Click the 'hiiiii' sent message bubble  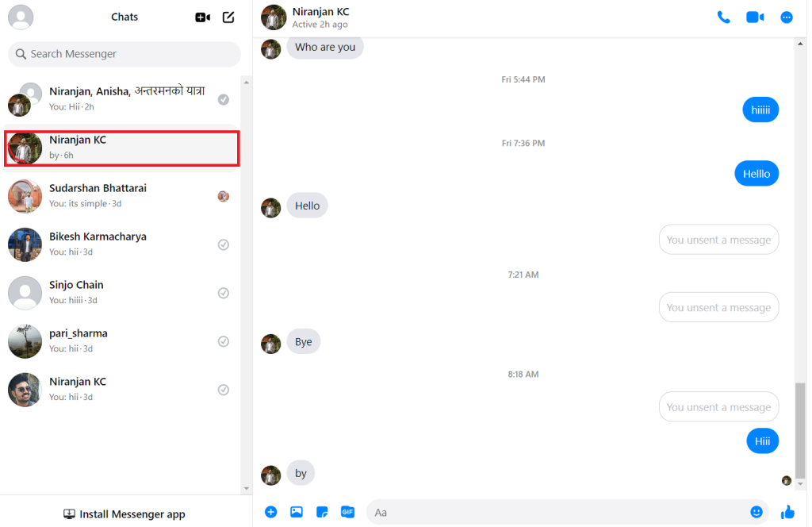point(760,110)
